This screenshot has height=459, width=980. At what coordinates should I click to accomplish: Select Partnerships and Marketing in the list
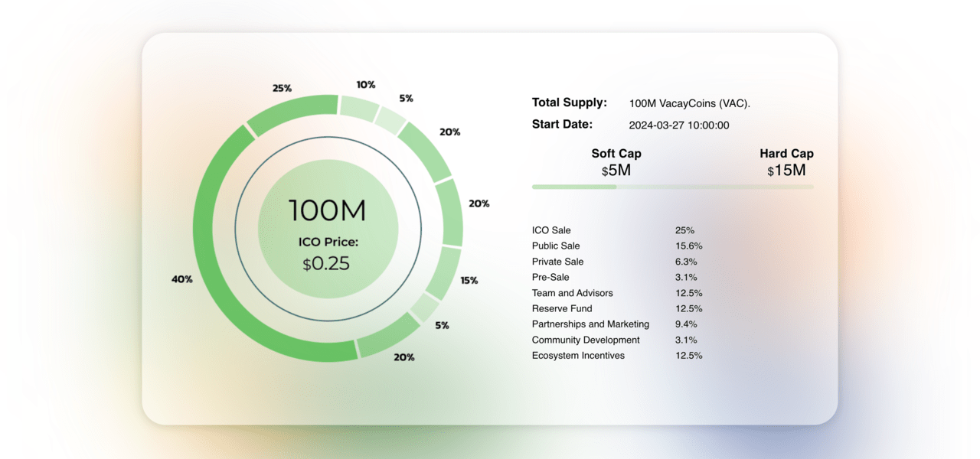590,324
